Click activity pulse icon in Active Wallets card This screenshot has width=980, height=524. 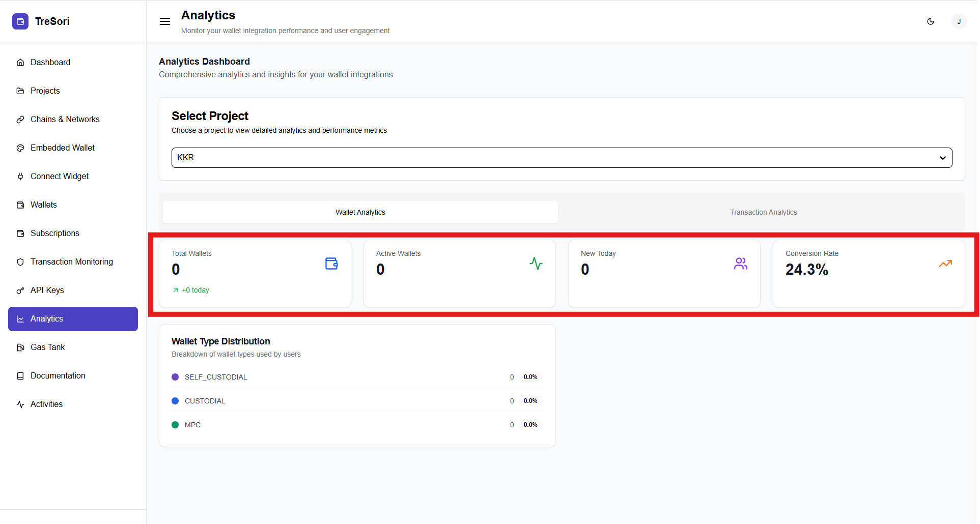click(536, 264)
